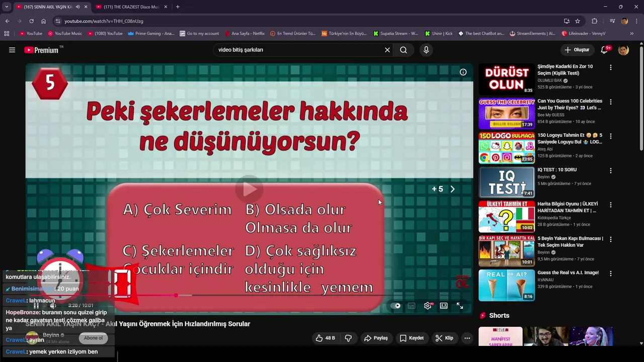Viewport: 644px width, 362px height.
Task: Reload the page in Chrome
Action: pyautogui.click(x=31, y=21)
